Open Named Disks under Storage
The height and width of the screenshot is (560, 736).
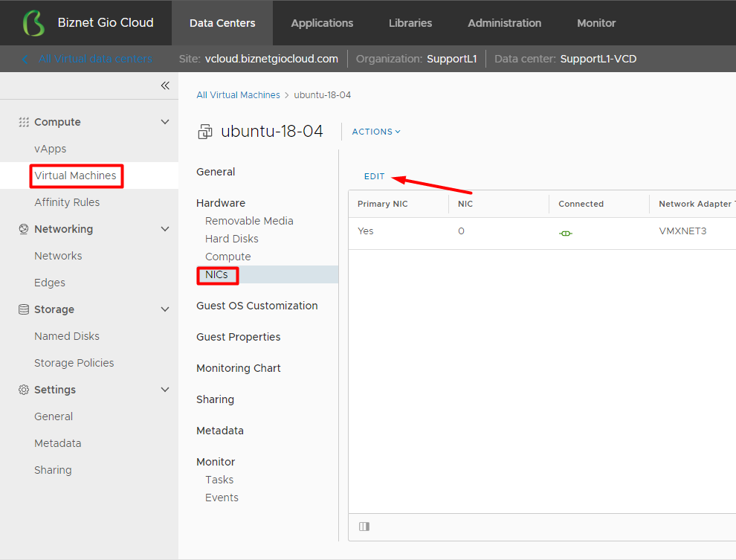coord(67,336)
